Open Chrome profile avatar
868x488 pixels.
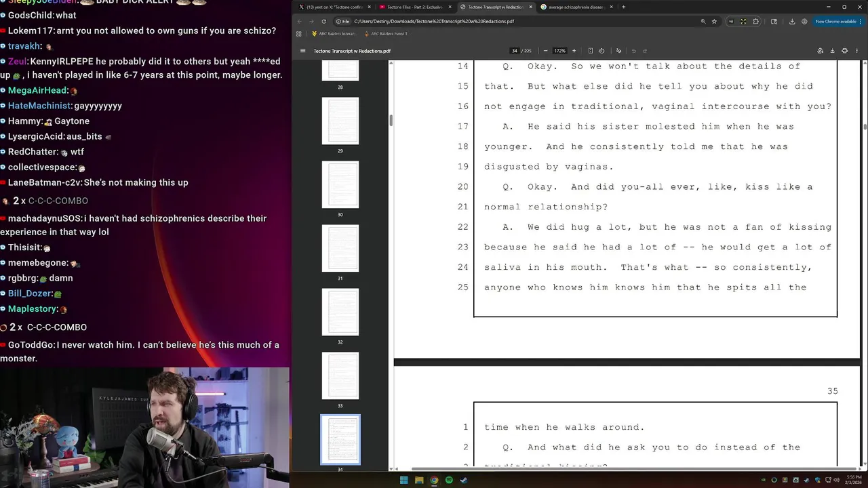[804, 21]
